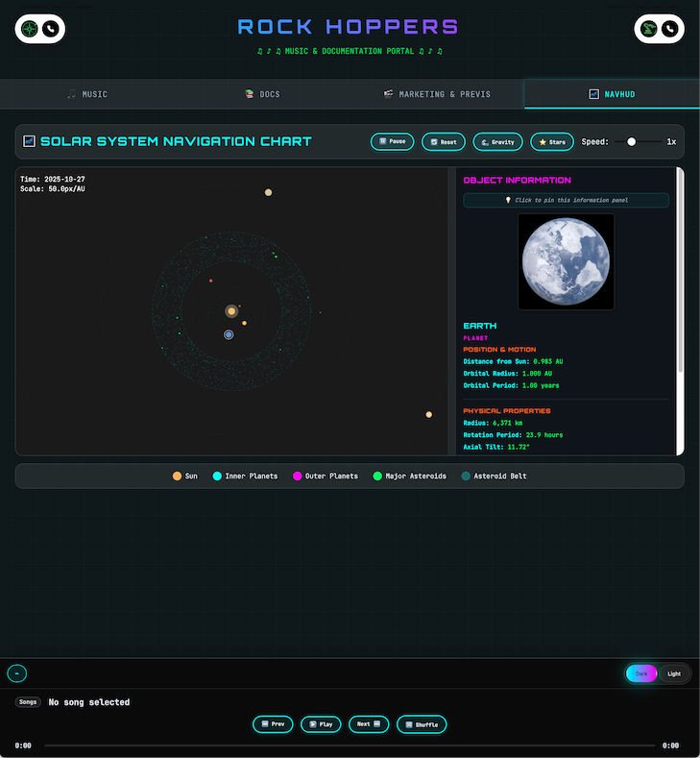700x758 pixels.
Task: Select the Sun on the navigation chart
Action: (231, 311)
